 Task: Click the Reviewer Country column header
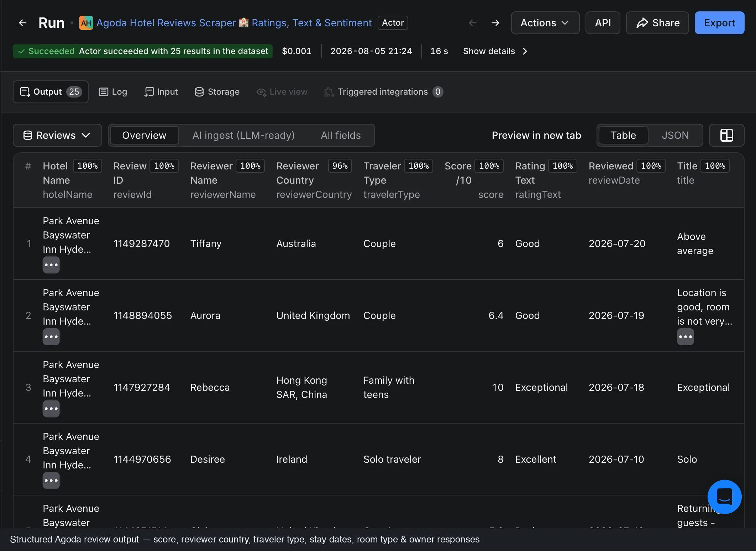[x=314, y=180]
